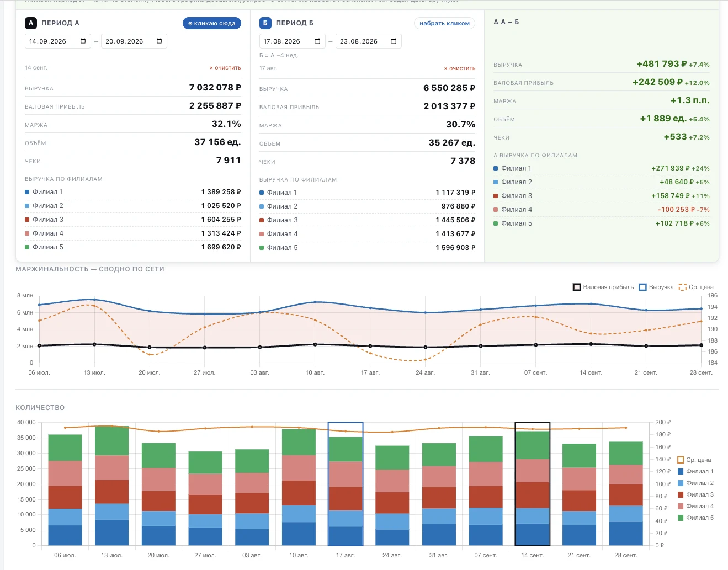Click Period Б Филиал 3 value 1 445 506 ₽

(455, 220)
